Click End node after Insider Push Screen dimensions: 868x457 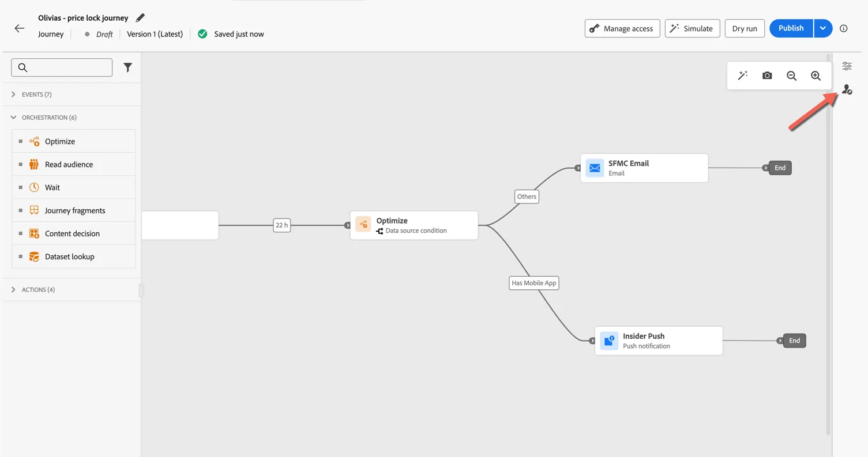[x=794, y=341]
